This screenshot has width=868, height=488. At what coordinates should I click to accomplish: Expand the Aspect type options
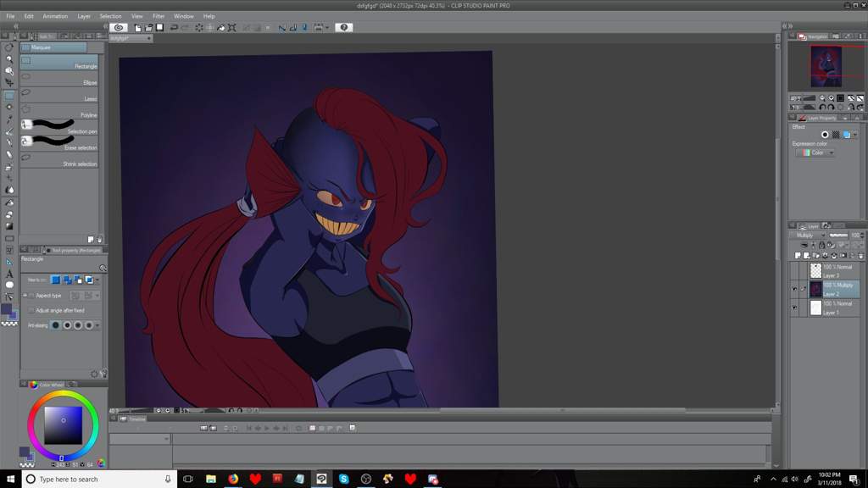tap(25, 296)
